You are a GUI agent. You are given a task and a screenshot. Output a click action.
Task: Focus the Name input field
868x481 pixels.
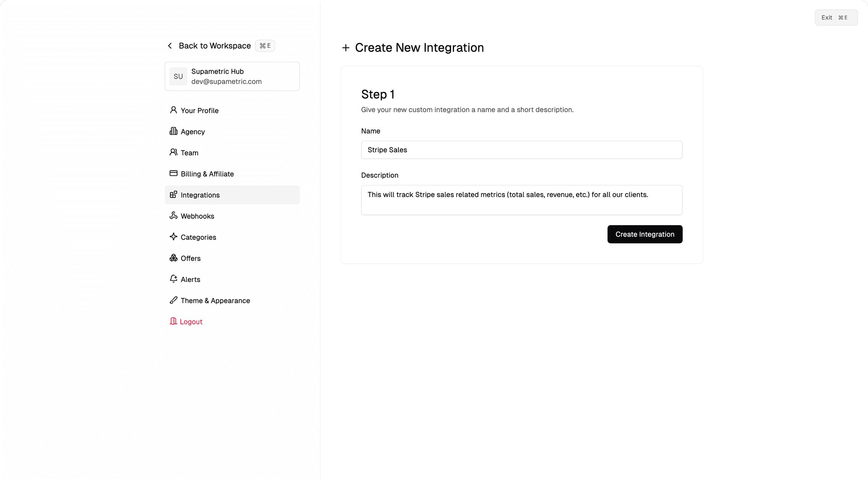coord(521,150)
